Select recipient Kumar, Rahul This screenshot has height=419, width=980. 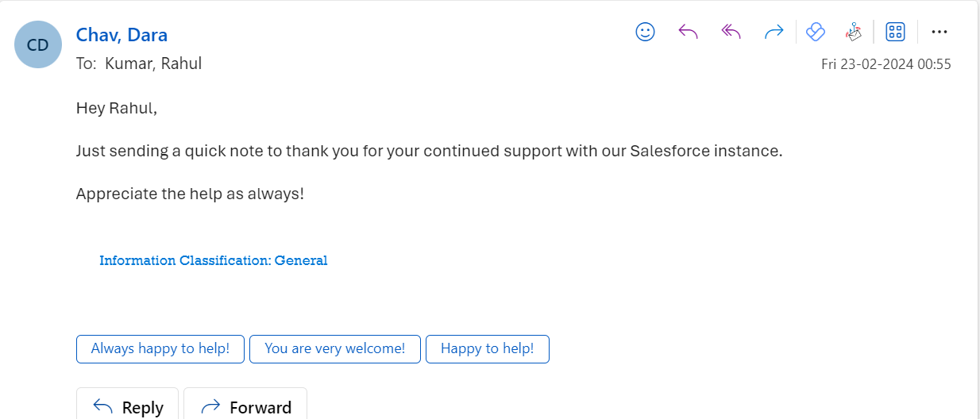[153, 63]
